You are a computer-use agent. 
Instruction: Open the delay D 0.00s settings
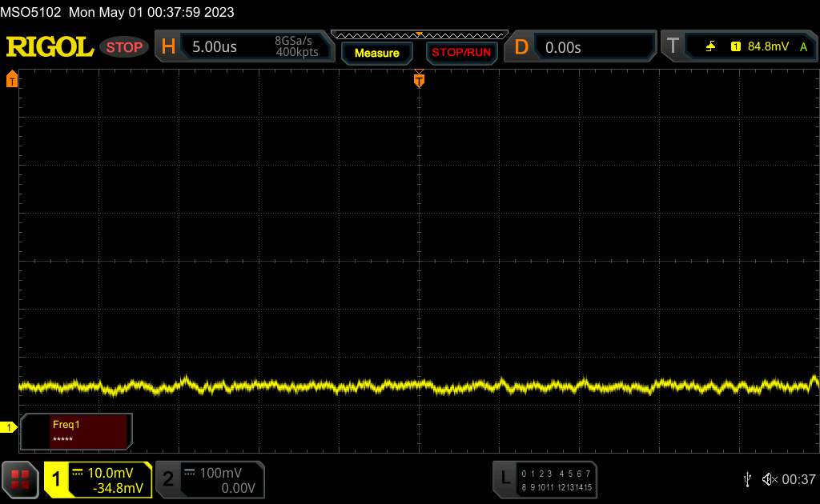(x=580, y=47)
